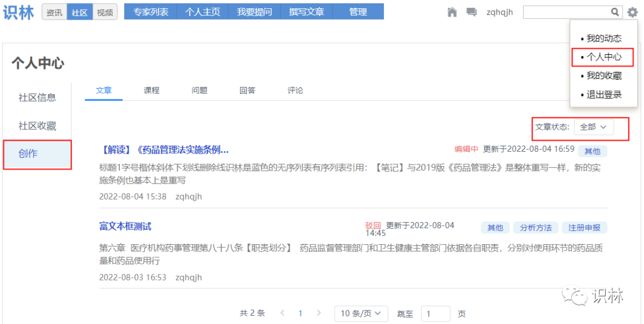Open 撰写文章 in navigation bar

click(x=306, y=12)
